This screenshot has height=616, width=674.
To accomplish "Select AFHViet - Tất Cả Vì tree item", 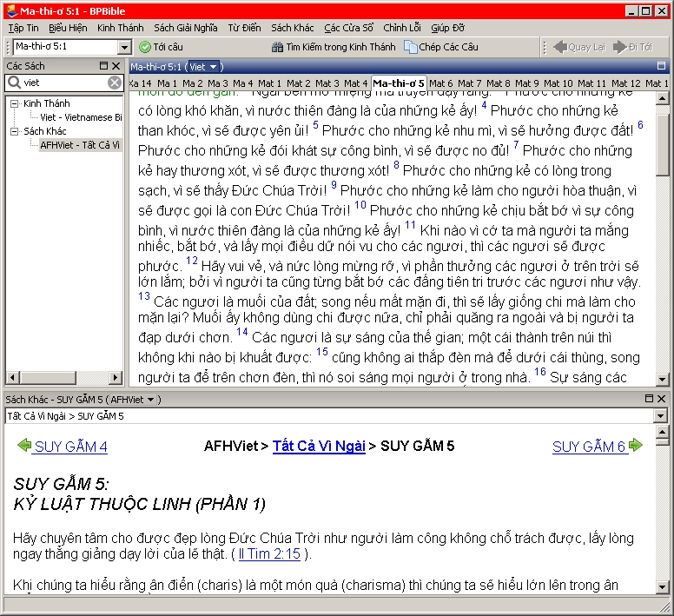I will (80, 145).
